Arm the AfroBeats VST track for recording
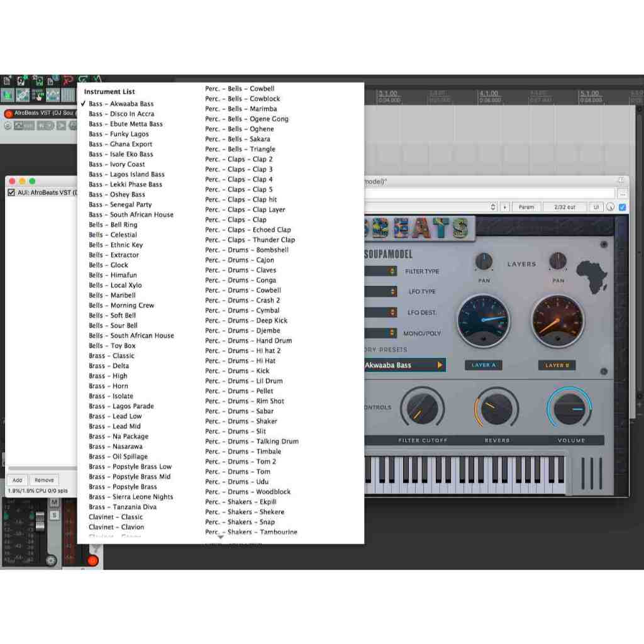 coord(8,113)
